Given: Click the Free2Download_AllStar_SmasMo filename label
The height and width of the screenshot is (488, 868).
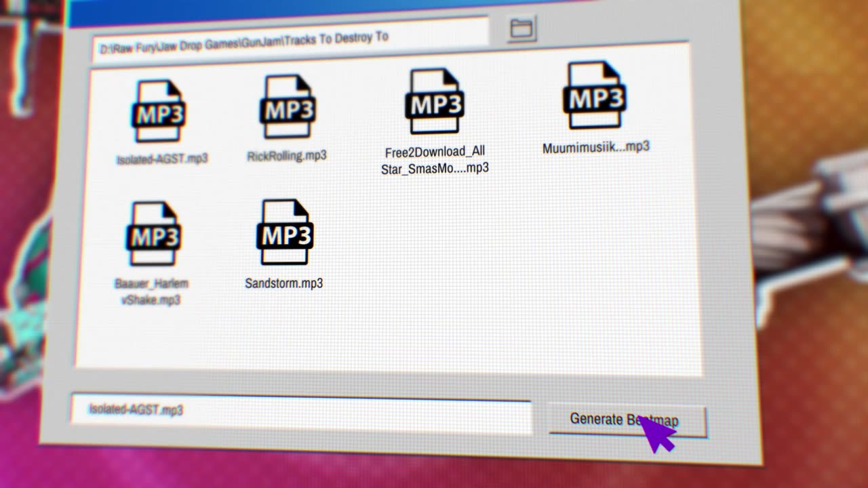Looking at the screenshot, I should (x=434, y=160).
